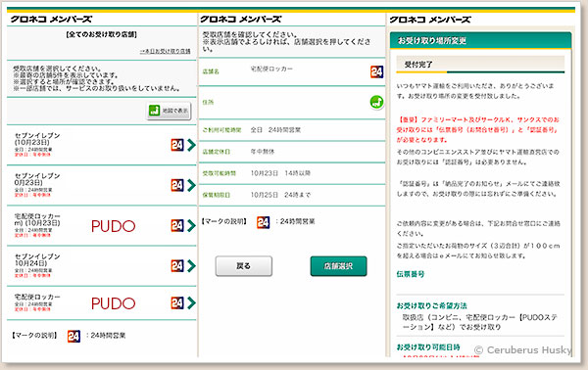Viewport: 588px width, 370px height.
Task: Tap the 24 icon in セブンイレブン (10月23日) row
Action: (177, 145)
